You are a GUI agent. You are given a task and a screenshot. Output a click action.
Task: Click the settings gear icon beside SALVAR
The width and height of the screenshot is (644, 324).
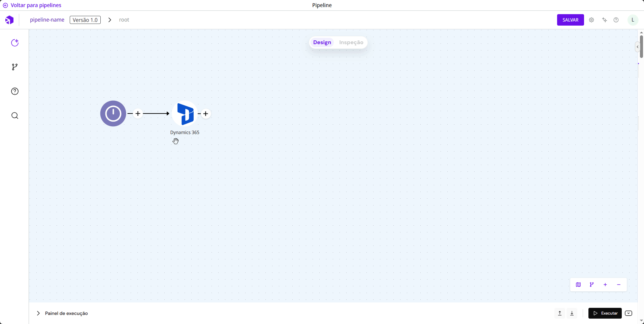point(591,20)
